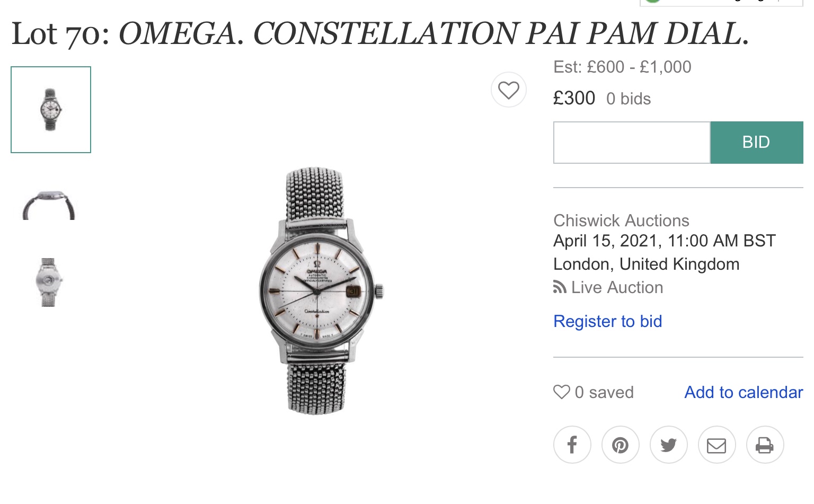Screen dimensions: 814x504
Task: Click Add to calendar link
Action: coord(743,392)
